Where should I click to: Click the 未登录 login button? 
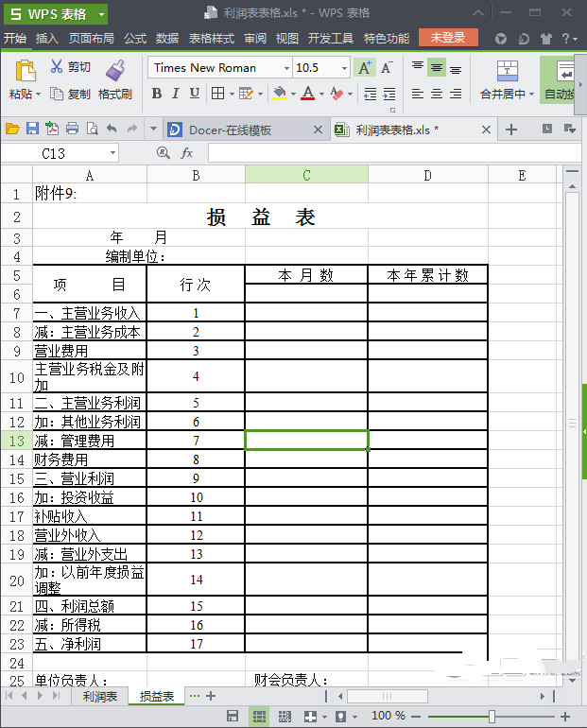pyautogui.click(x=448, y=38)
